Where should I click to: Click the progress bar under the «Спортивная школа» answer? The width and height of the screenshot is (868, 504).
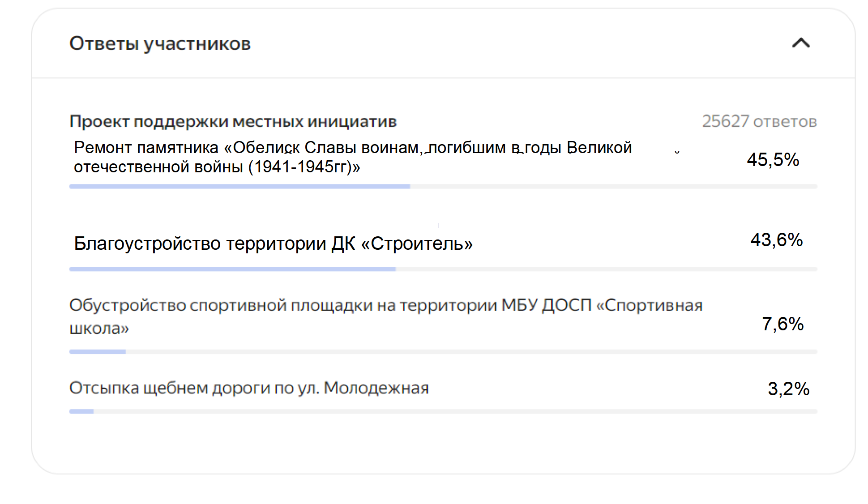pos(443,352)
